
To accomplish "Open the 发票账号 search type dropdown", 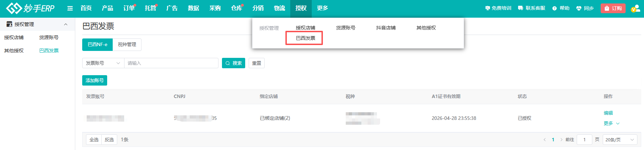I will 103,63.
